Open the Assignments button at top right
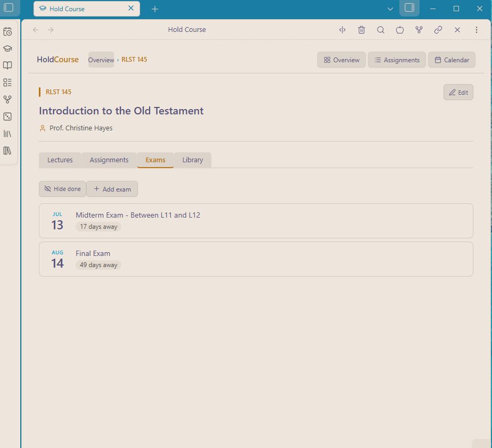Image resolution: width=492 pixels, height=448 pixels. tap(397, 60)
